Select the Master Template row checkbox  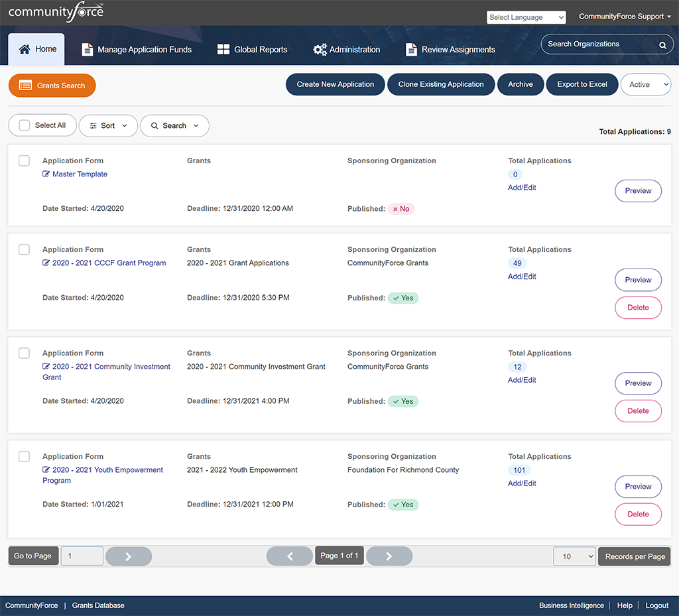point(24,160)
